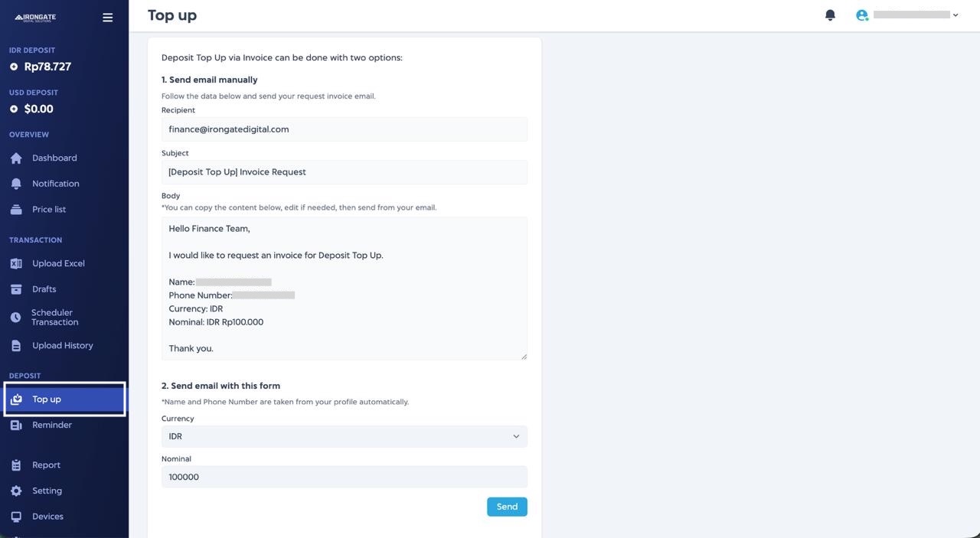
Task: Open the user profile dropdown arrow
Action: [x=955, y=15]
